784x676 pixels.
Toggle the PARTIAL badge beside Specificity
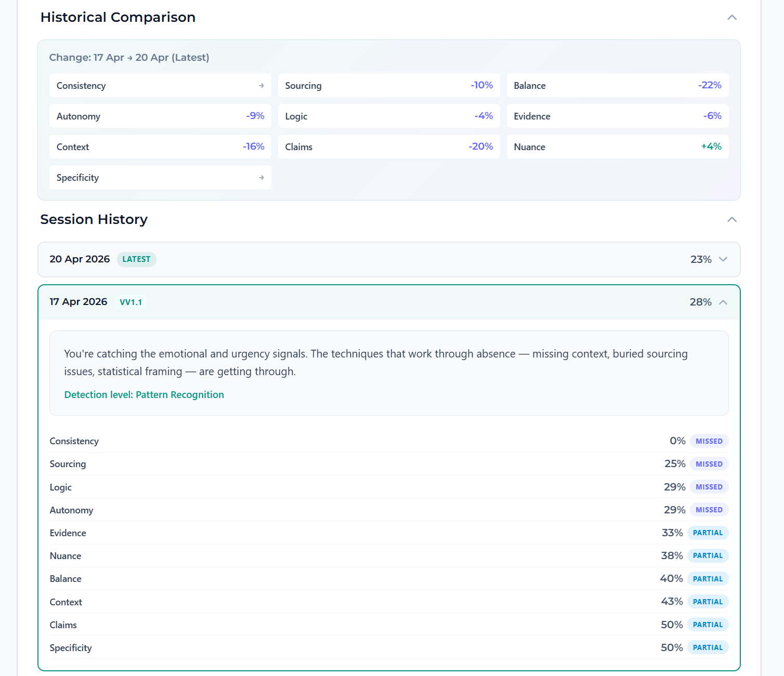coord(708,647)
